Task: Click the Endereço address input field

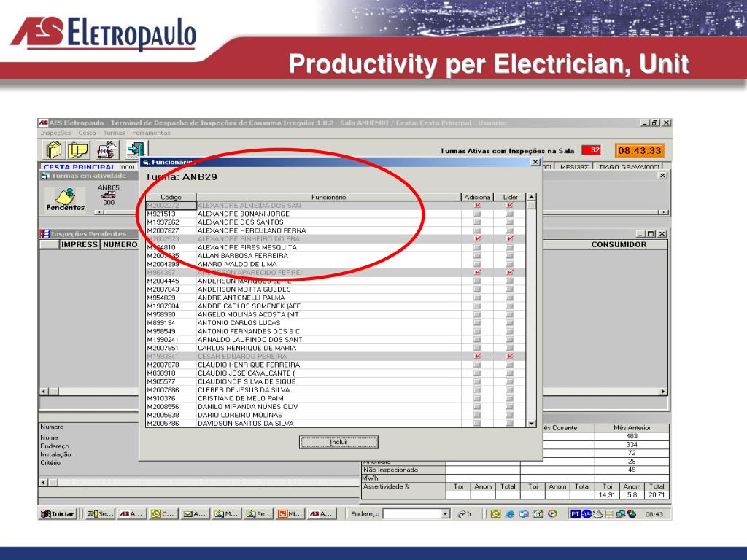Action: tap(412, 514)
